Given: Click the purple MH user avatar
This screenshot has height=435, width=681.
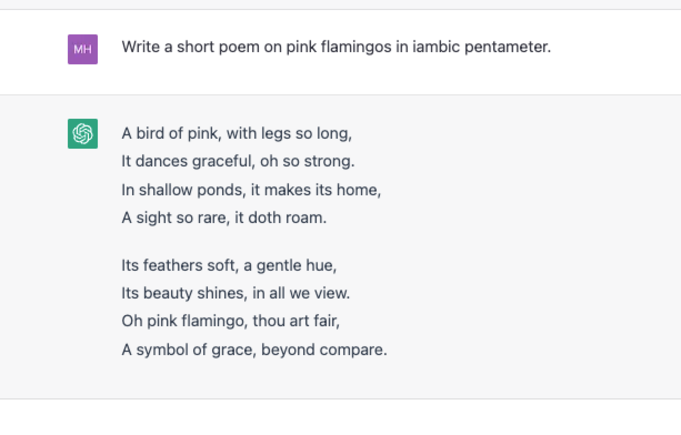Looking at the screenshot, I should coord(83,49).
